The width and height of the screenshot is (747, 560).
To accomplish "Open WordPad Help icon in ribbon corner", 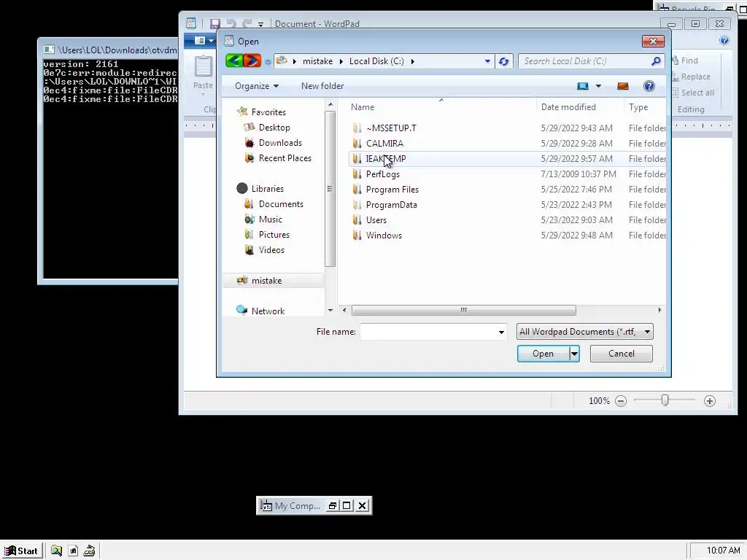I will 724,41.
